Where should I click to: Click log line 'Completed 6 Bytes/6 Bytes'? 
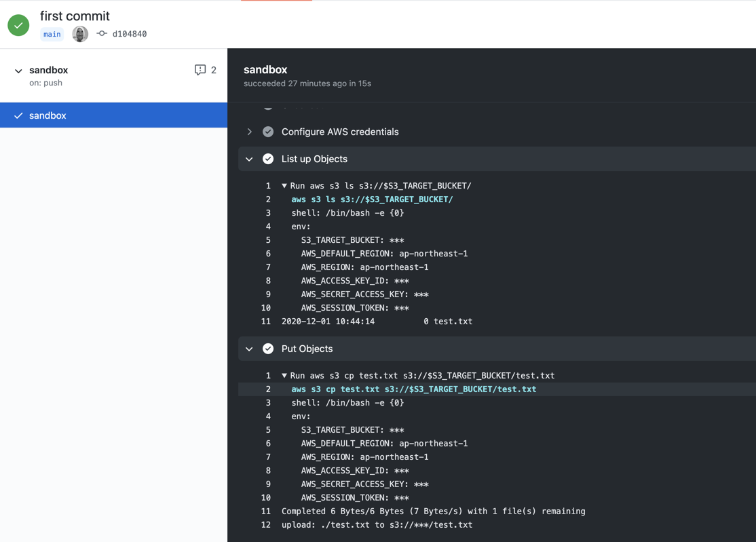tap(434, 511)
